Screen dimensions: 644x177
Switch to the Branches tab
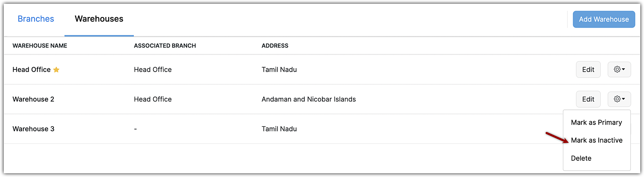click(x=36, y=19)
